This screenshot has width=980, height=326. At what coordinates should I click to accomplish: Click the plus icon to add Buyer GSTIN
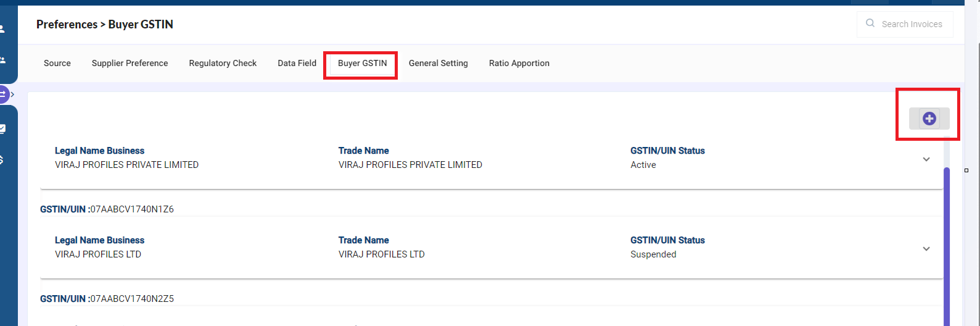click(929, 119)
